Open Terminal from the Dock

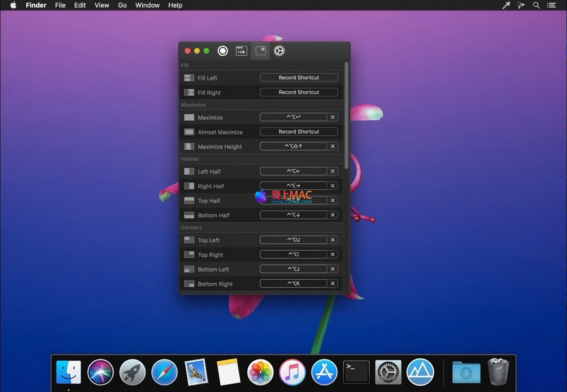tap(356, 372)
